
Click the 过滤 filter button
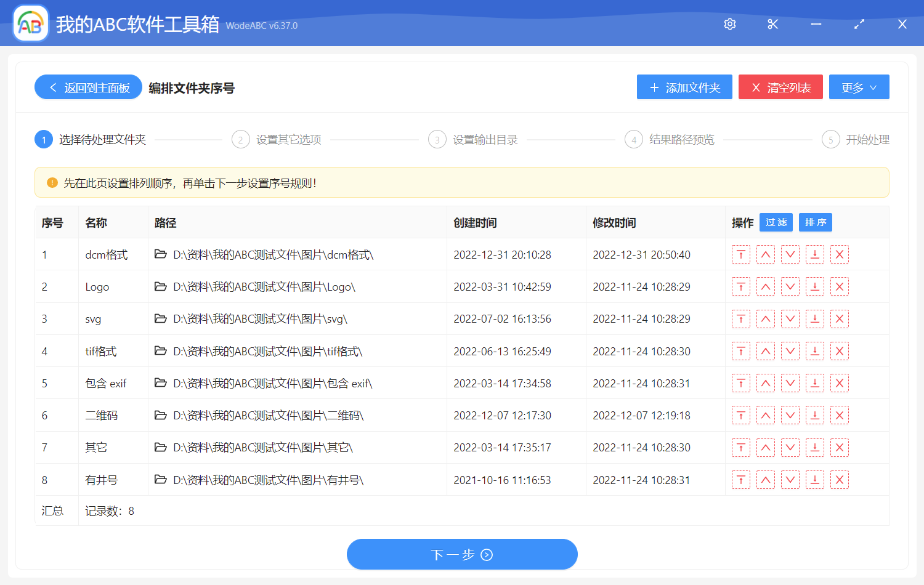coord(776,222)
